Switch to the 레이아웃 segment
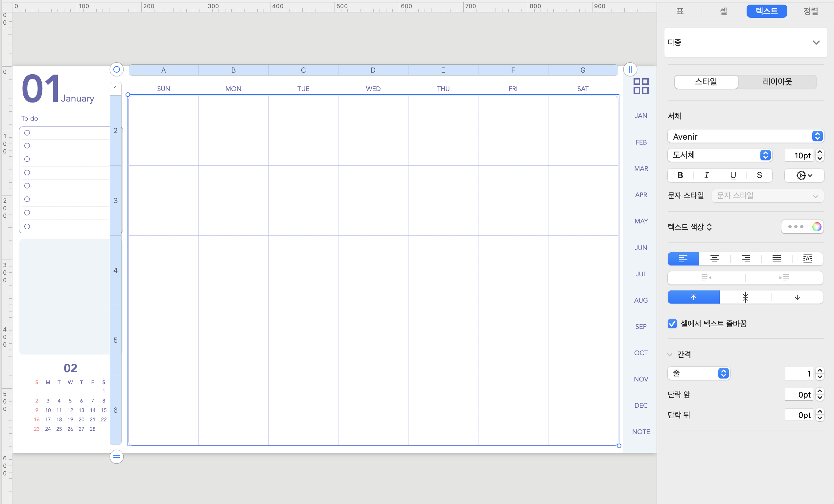 (x=777, y=82)
